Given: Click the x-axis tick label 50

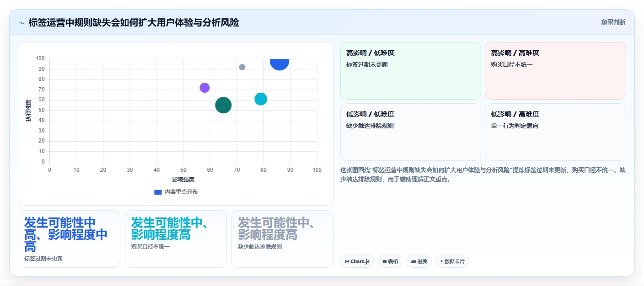Looking at the screenshot, I should click(x=183, y=170).
